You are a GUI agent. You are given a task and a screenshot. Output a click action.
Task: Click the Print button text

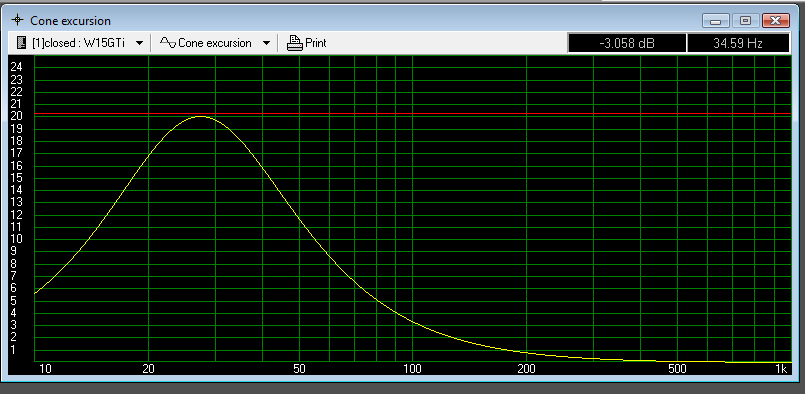[x=316, y=43]
